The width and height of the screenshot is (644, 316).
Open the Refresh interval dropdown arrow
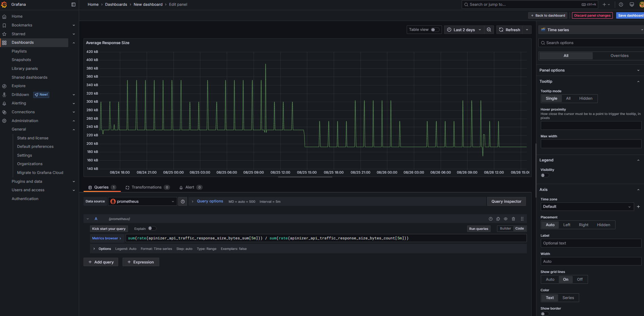(x=527, y=30)
